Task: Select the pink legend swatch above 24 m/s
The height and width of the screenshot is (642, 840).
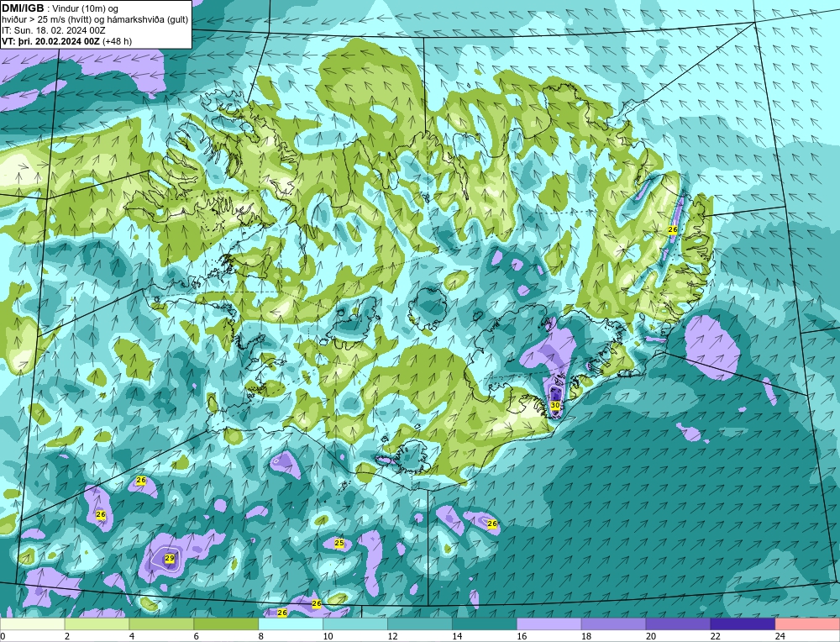Action: pyautogui.click(x=807, y=624)
